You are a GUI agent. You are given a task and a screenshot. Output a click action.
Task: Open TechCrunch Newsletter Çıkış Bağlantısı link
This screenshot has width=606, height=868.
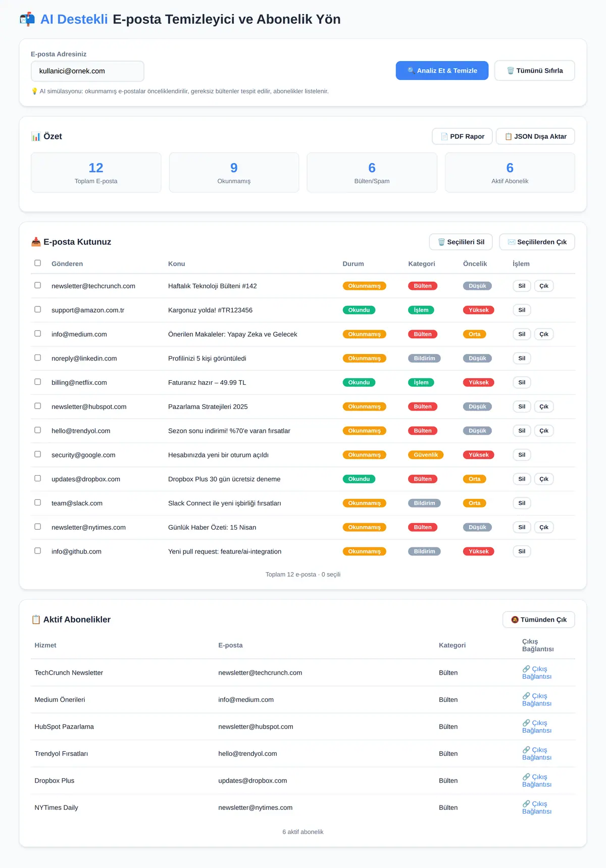536,673
